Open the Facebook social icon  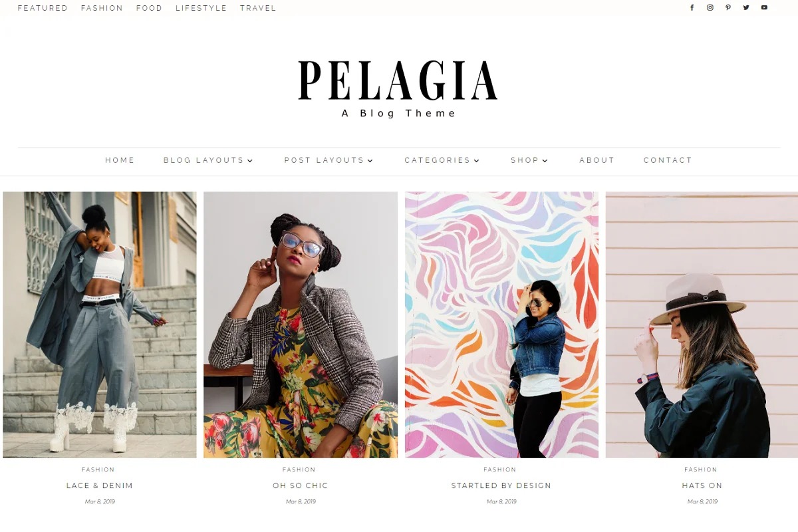tap(692, 8)
